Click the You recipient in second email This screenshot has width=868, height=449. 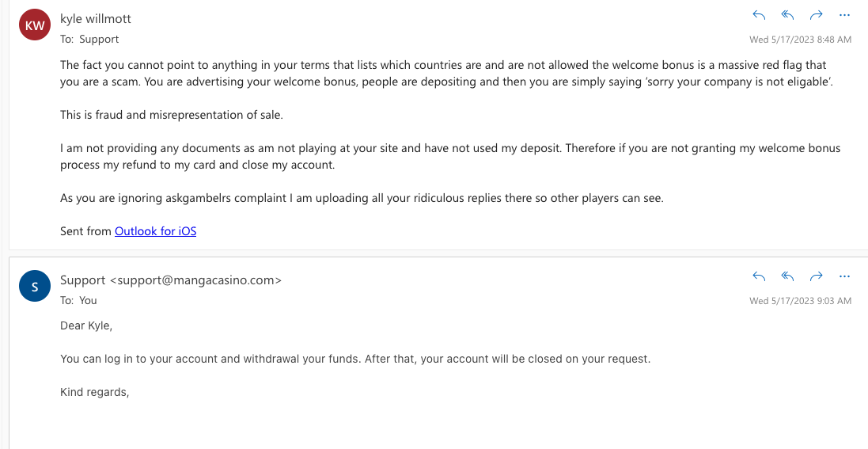88,300
